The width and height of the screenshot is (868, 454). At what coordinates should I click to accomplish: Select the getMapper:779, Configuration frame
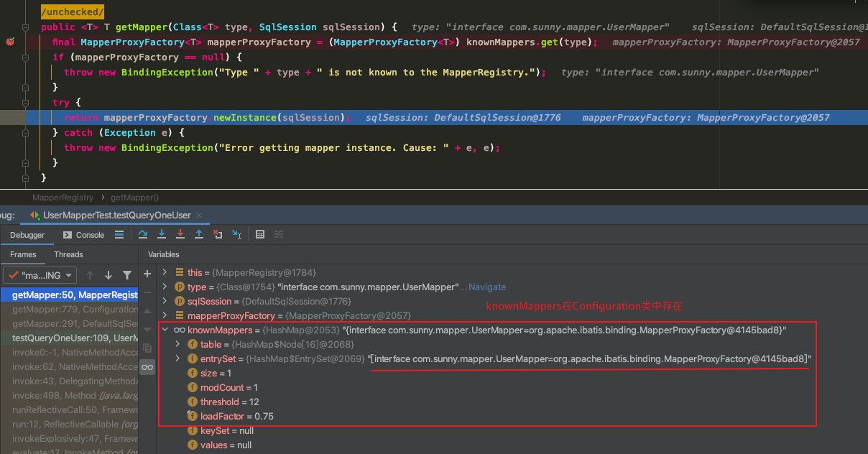[x=69, y=309]
